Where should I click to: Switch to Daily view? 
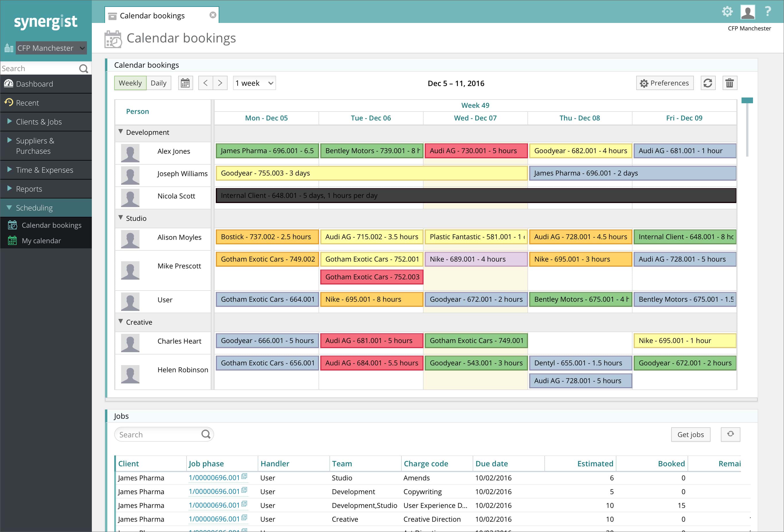pyautogui.click(x=159, y=83)
